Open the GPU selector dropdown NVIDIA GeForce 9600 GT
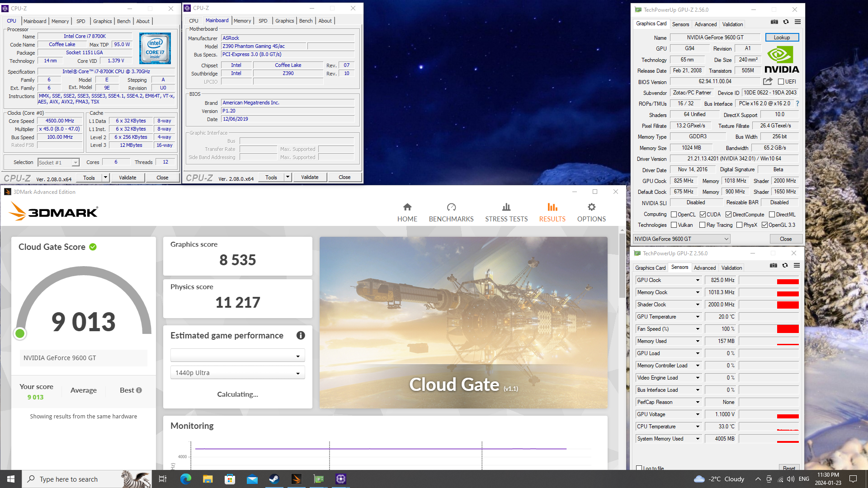868x488 pixels. [681, 239]
